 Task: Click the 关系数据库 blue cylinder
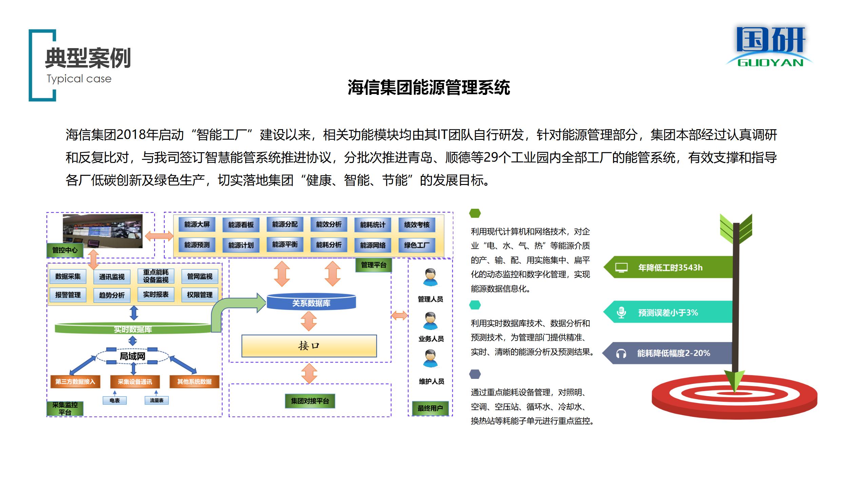pyautogui.click(x=311, y=302)
